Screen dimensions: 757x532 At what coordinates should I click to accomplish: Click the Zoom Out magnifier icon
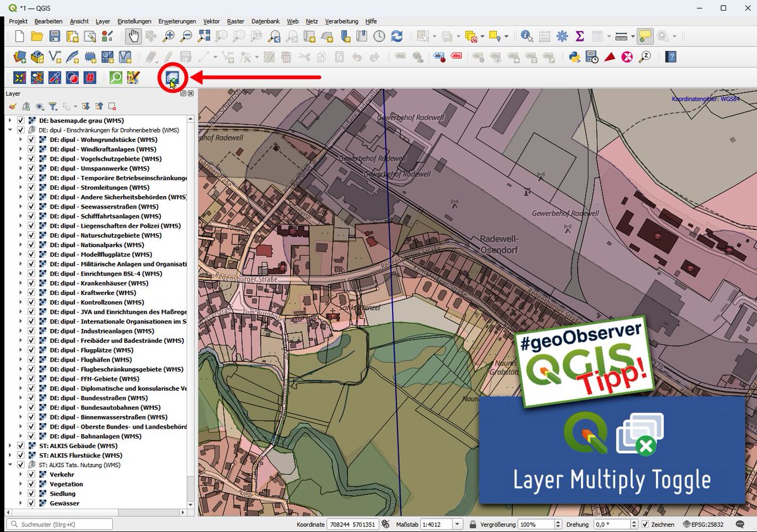point(186,36)
